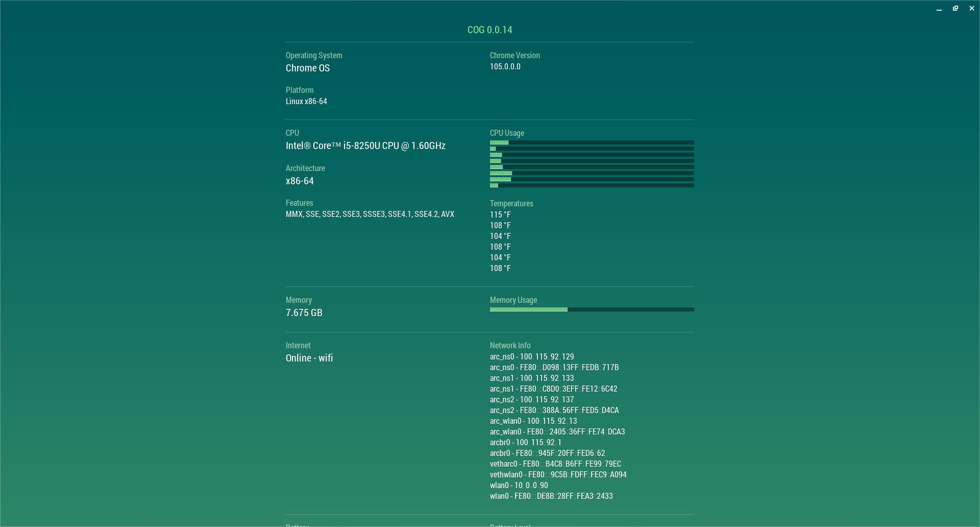Restore the COG window size

point(955,9)
